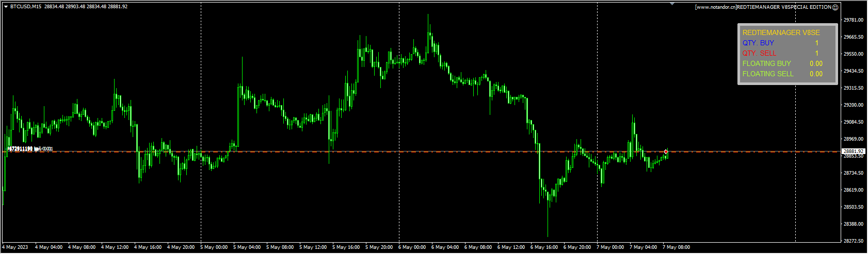Click price scale value 29200.00
868x254 pixels.
pos(854,105)
